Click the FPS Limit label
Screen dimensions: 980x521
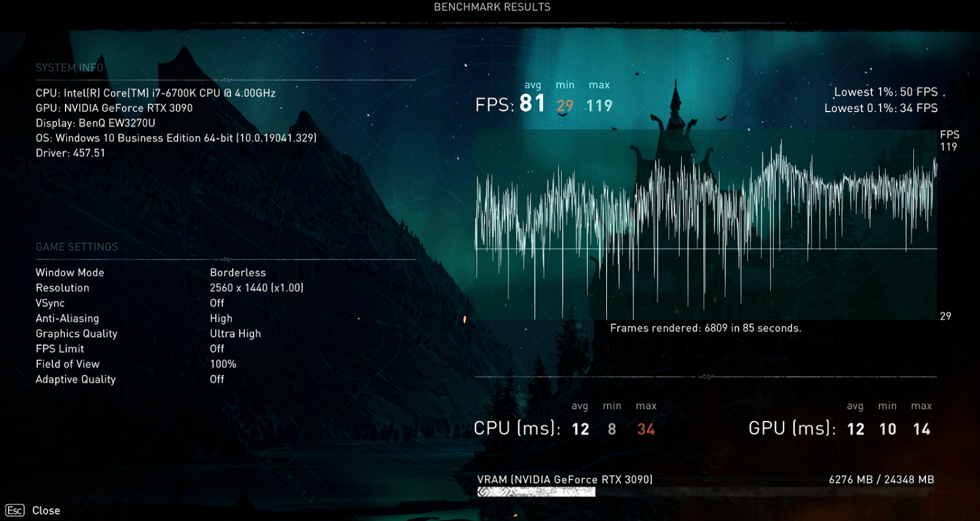[x=60, y=349]
